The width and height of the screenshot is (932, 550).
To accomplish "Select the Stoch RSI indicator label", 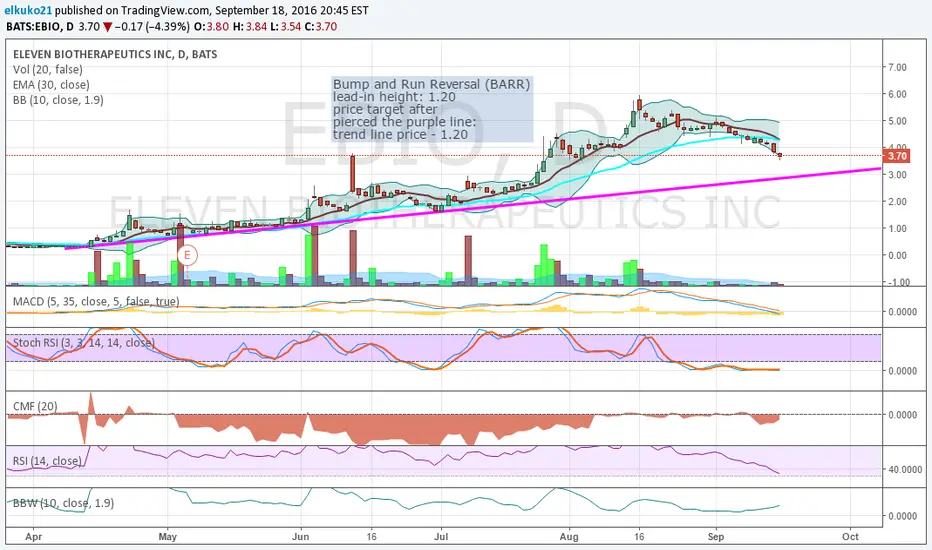I will tap(84, 342).
